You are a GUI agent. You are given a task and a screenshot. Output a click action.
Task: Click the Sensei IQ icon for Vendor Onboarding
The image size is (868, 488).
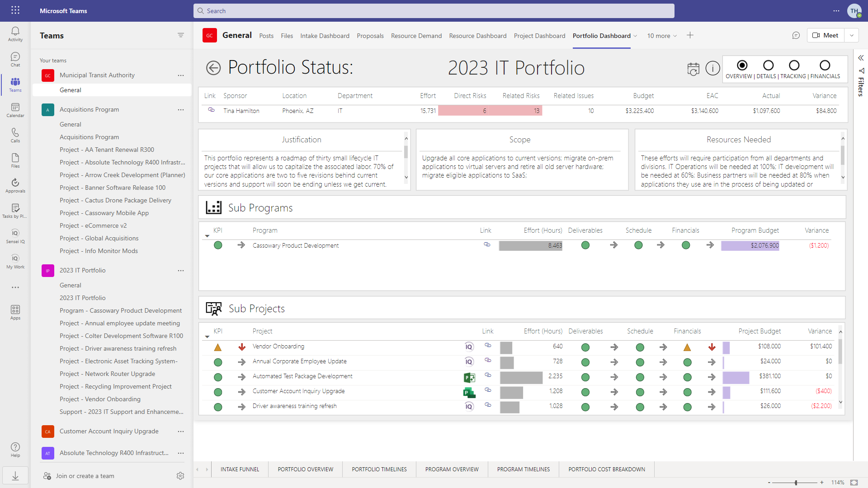pyautogui.click(x=469, y=347)
